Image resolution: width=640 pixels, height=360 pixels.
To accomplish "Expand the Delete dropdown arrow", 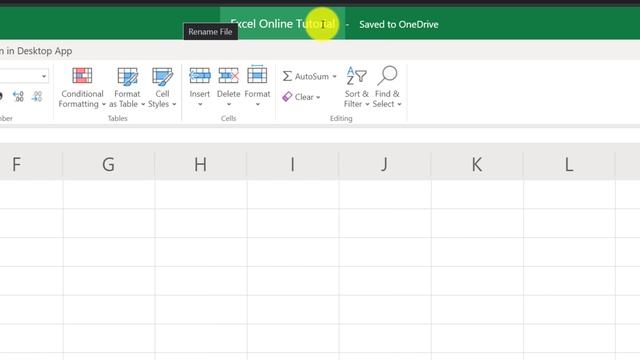I will coord(229,104).
